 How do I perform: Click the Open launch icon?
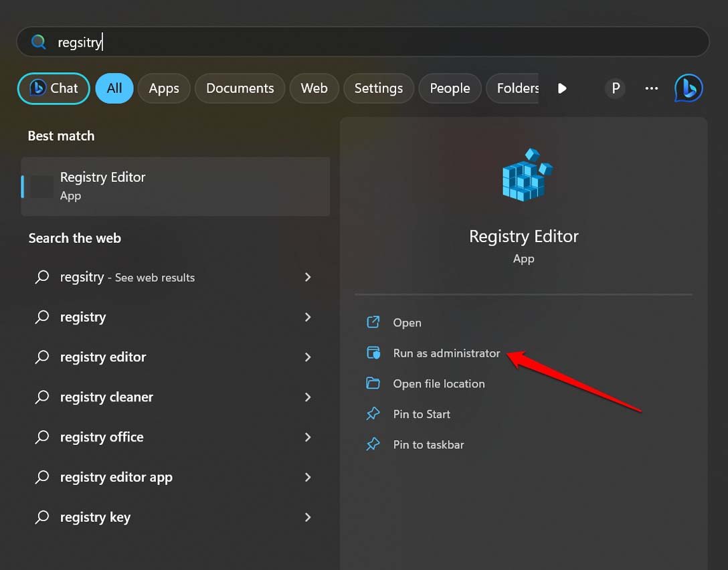[x=373, y=322]
